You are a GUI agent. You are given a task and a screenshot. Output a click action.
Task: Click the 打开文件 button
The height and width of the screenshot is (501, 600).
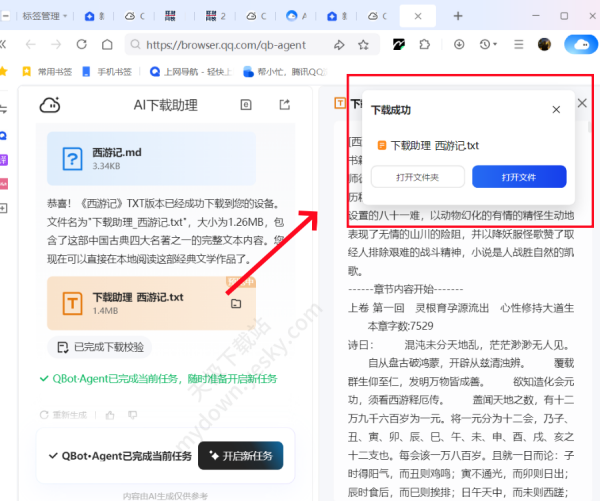(519, 177)
